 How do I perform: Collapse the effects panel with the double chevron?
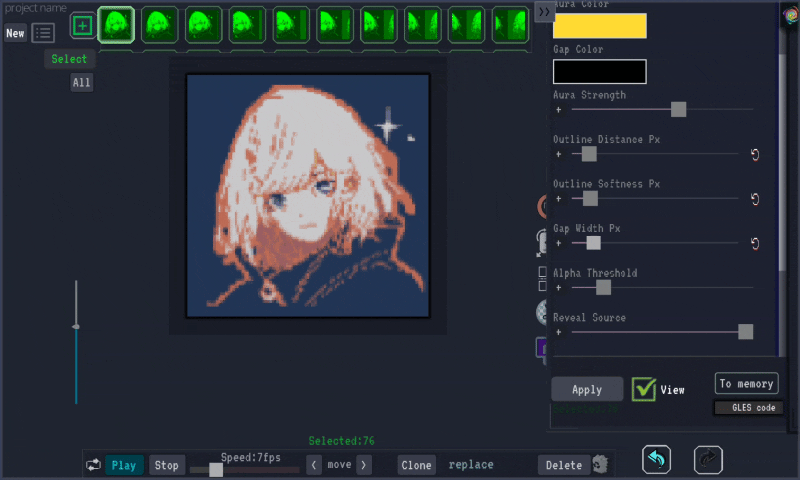(x=544, y=11)
